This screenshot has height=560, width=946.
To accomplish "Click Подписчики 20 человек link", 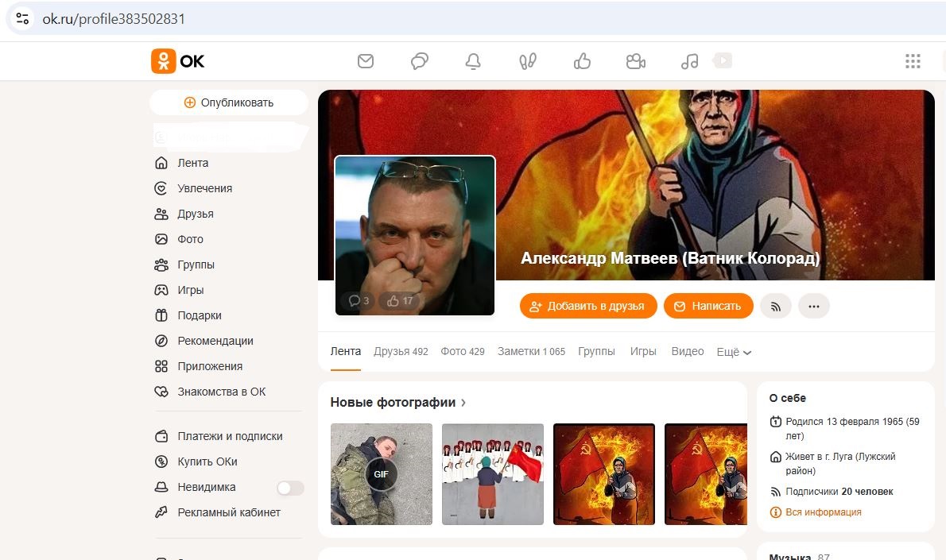I will [x=839, y=492].
